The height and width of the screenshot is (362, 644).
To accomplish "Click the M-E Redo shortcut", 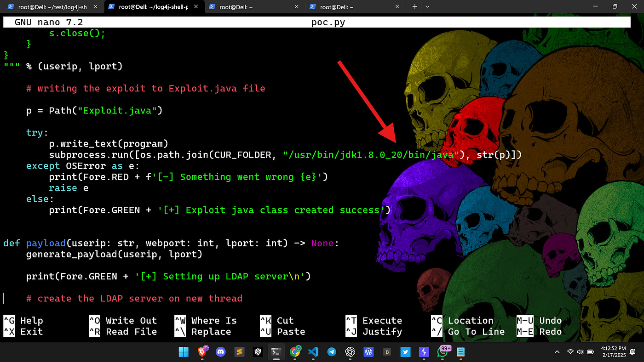I will (x=539, y=332).
